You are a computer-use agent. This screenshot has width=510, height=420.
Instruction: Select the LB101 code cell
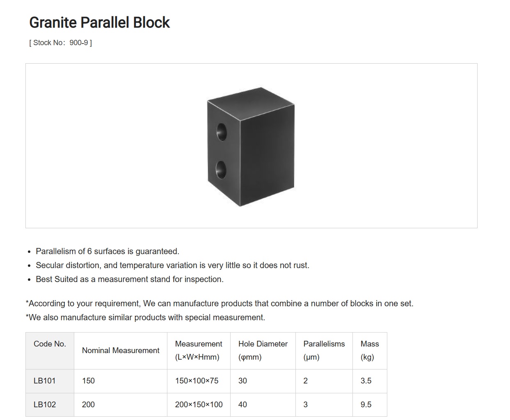tap(50, 381)
